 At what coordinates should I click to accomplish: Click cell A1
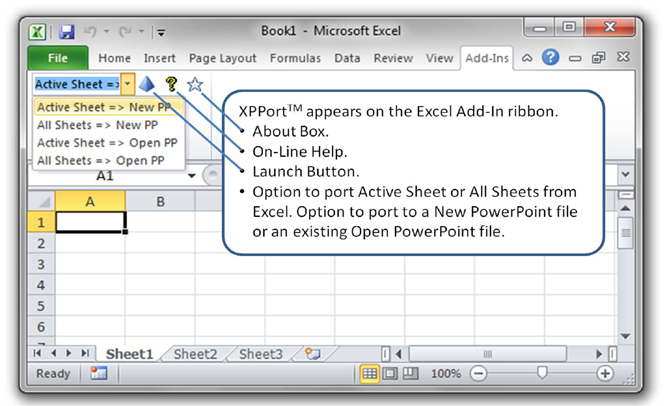coord(90,222)
